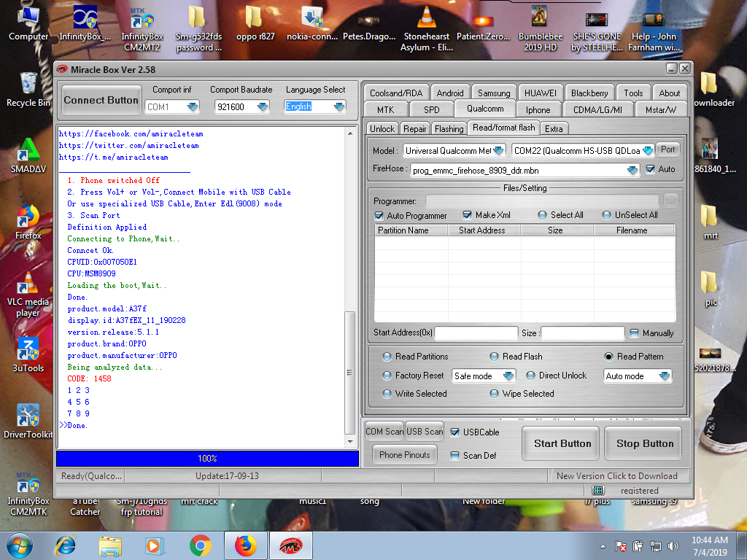Click the volume icon in system tray

click(x=673, y=546)
